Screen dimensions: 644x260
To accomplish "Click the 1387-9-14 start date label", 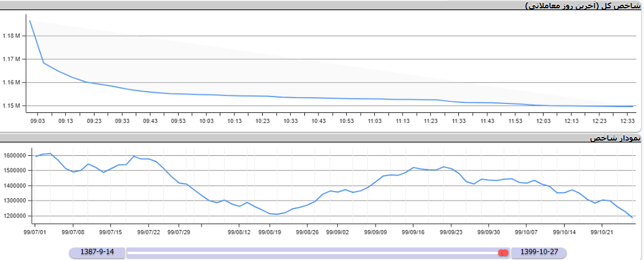I will 97,252.
